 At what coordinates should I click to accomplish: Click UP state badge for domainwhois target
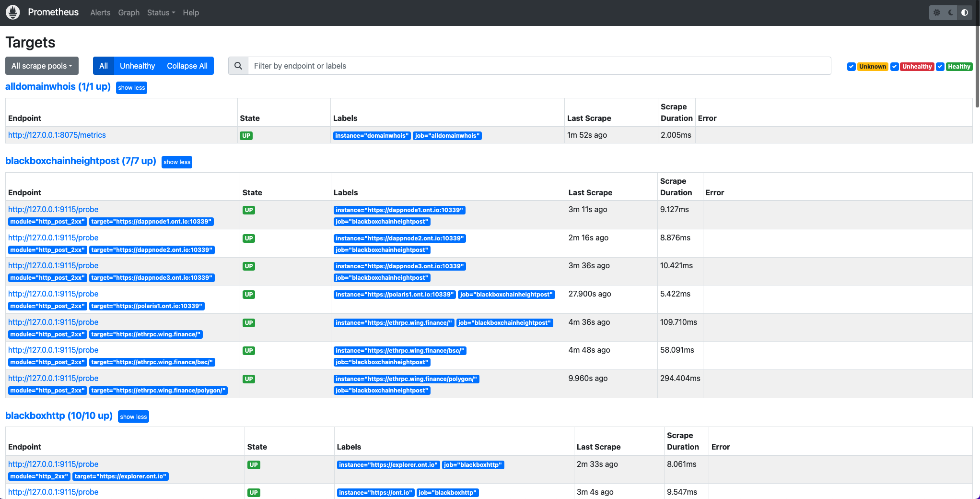pos(246,136)
